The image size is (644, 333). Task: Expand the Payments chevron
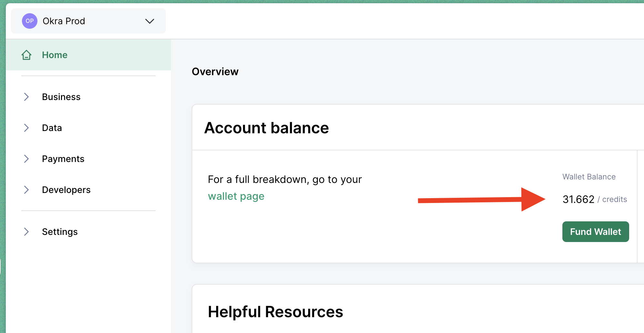(x=26, y=159)
